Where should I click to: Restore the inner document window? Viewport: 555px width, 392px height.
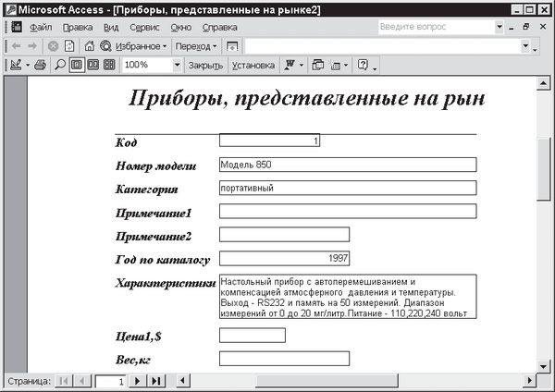click(x=526, y=27)
